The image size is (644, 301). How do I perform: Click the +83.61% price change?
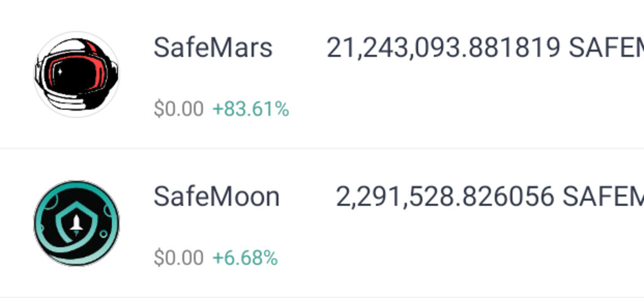(x=250, y=109)
